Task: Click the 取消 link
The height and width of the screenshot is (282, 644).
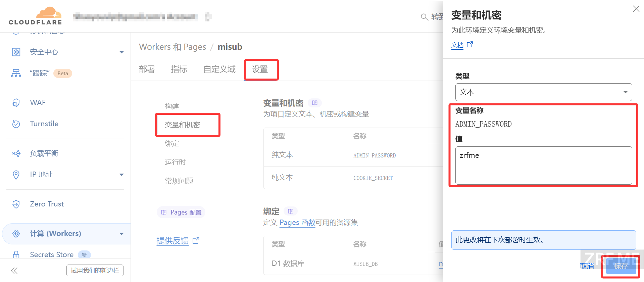Action: [x=587, y=266]
